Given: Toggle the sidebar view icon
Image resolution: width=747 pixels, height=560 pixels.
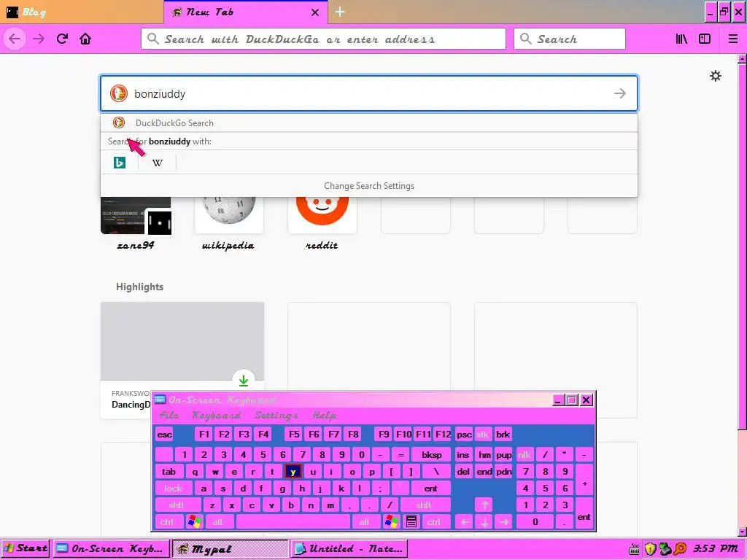Looking at the screenshot, I should [x=705, y=39].
